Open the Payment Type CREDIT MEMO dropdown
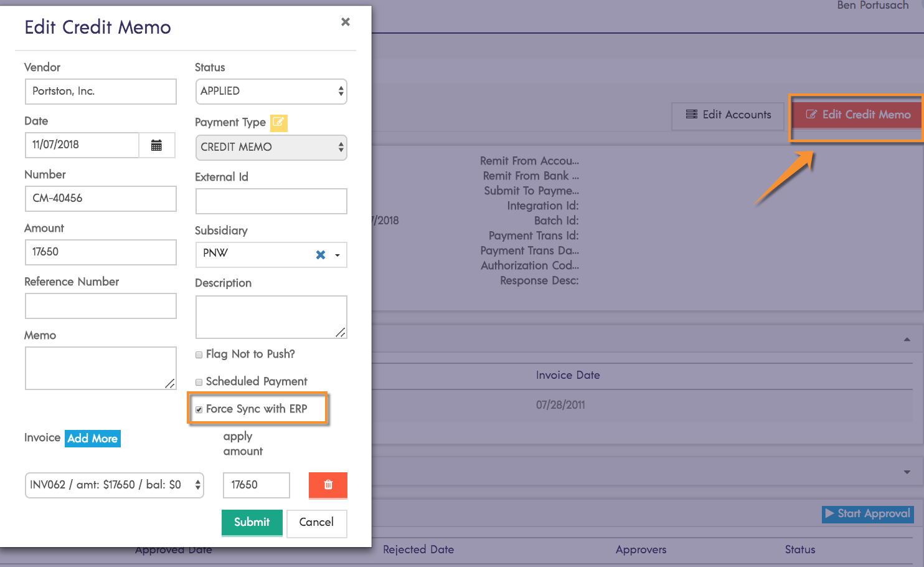This screenshot has width=924, height=567. pos(271,148)
